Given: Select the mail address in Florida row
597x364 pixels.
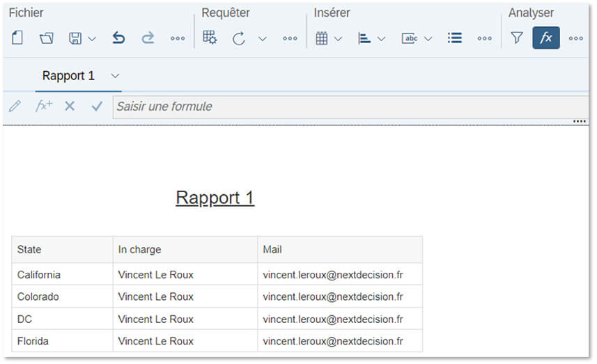Looking at the screenshot, I should 340,341.
